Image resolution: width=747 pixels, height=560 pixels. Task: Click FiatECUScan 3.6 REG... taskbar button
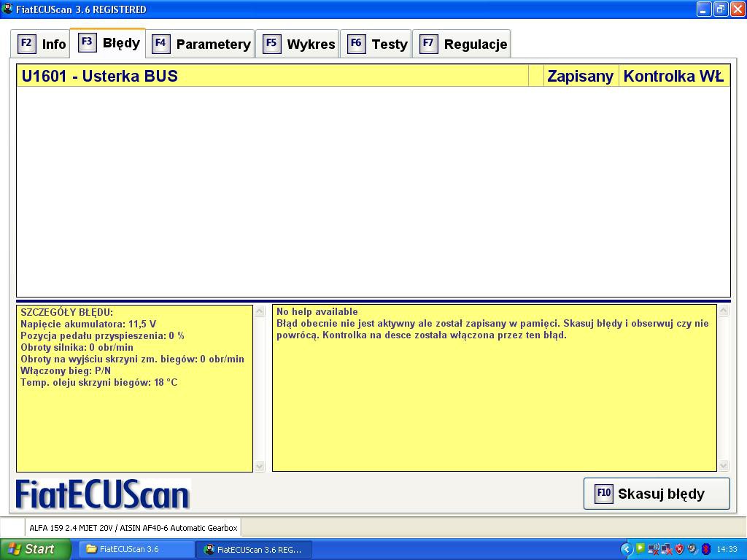[255, 549]
